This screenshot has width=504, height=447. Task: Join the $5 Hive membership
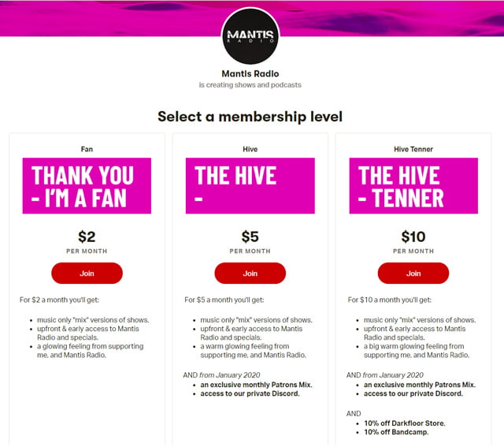[250, 274]
